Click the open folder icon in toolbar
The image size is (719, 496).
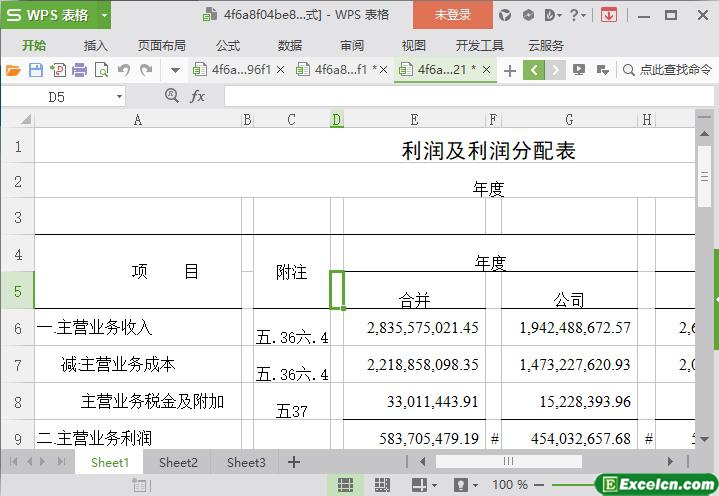click(x=13, y=70)
